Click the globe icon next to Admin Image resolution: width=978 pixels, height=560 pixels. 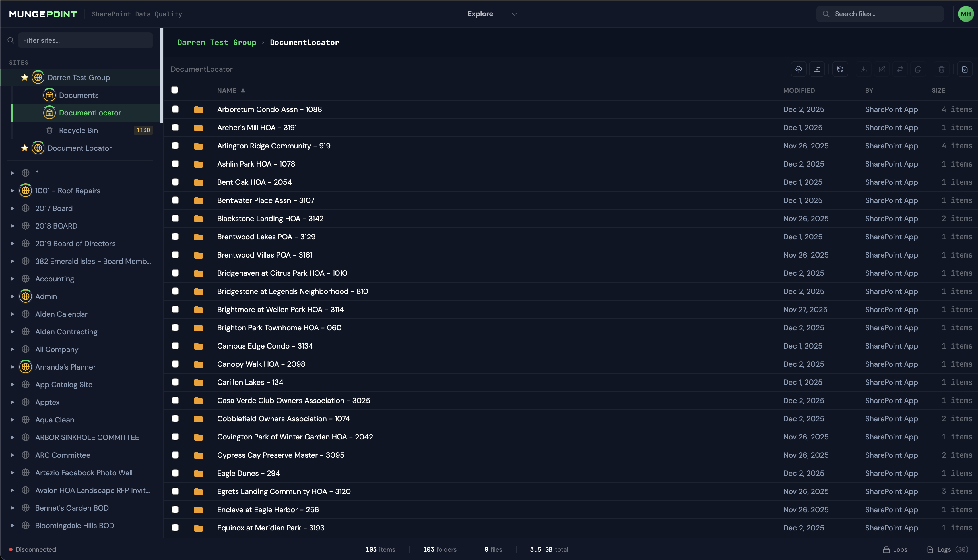click(x=25, y=296)
